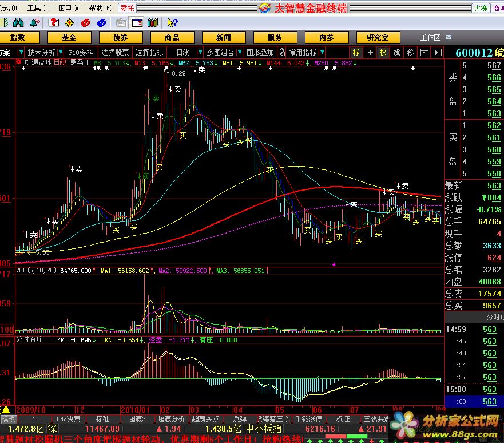This screenshot has height=443, width=504.
Task: Click the context help cursor icon
Action: (172, 22)
